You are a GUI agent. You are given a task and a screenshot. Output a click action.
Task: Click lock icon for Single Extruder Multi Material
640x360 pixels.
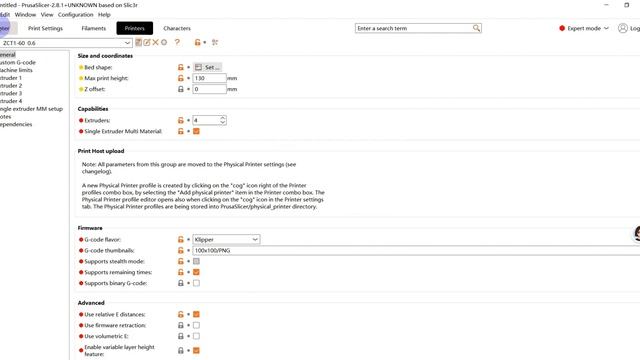pos(181,131)
